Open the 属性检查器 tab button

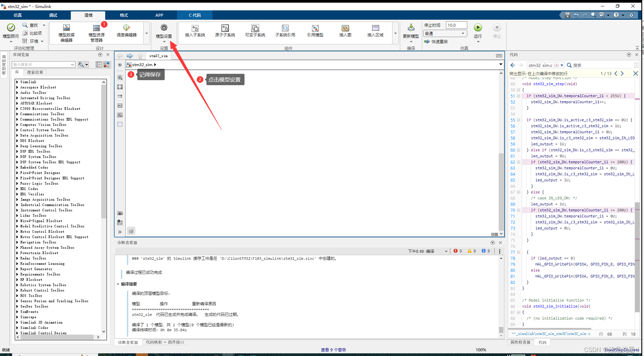point(520,342)
